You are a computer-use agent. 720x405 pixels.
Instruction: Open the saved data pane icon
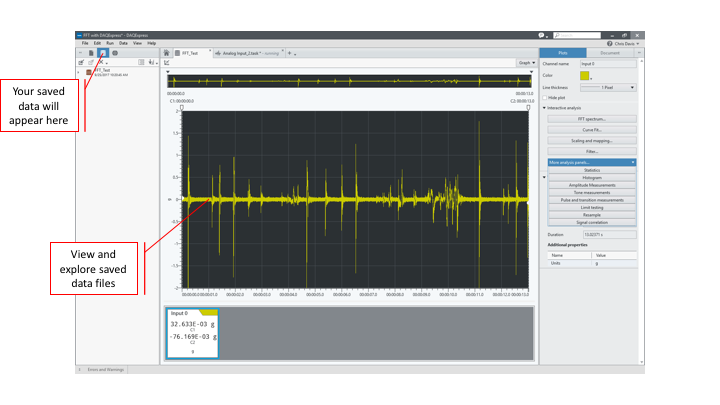click(103, 52)
